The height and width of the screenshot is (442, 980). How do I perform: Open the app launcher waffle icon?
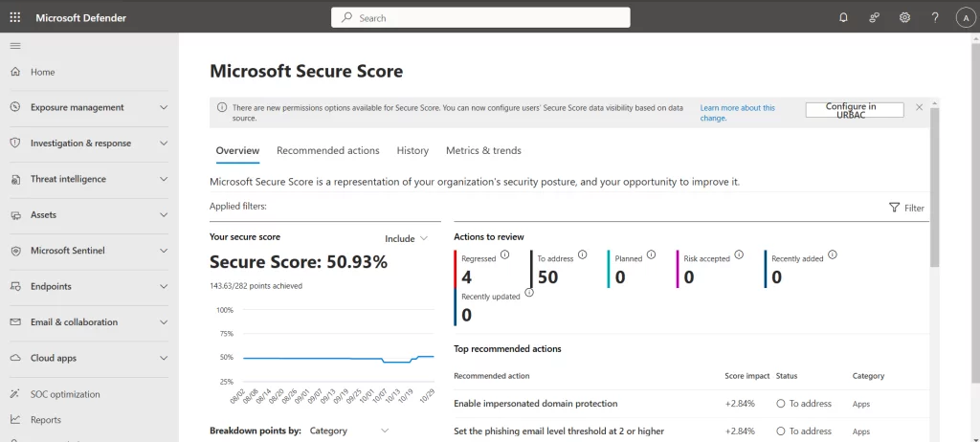tap(15, 17)
